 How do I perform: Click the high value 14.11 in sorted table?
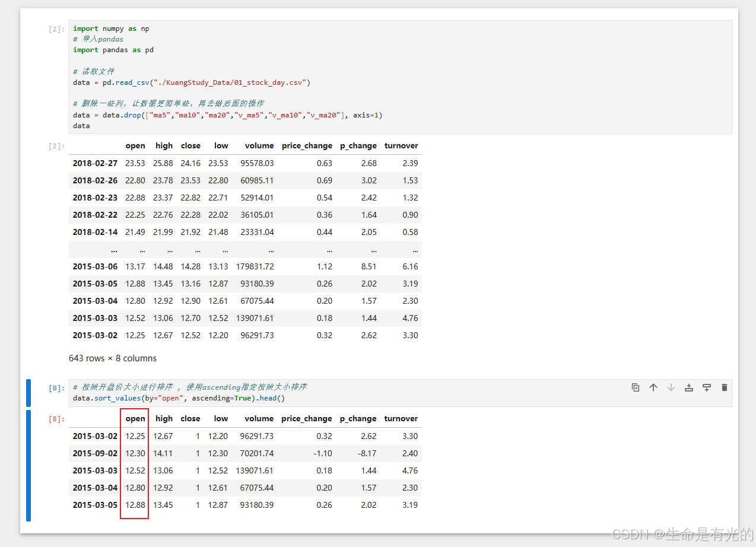point(163,453)
